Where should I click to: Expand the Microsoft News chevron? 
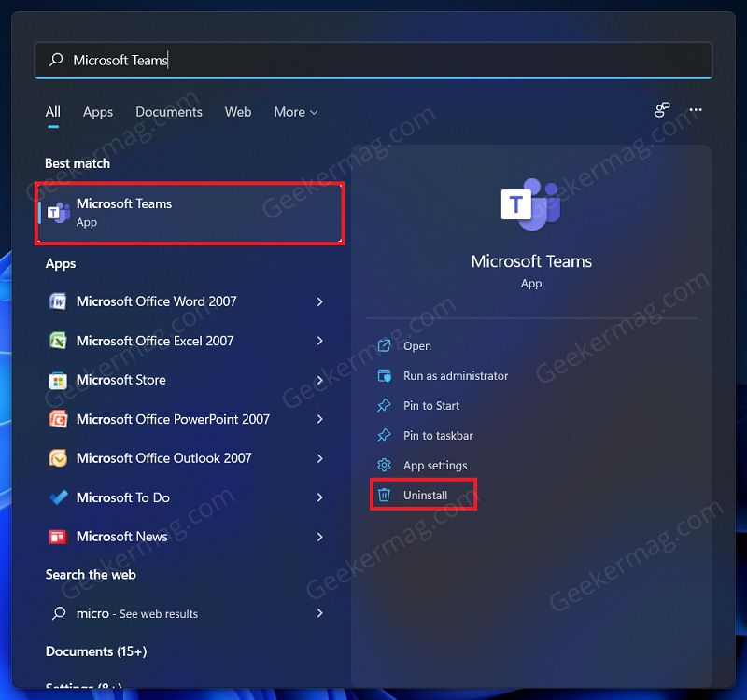coord(319,537)
